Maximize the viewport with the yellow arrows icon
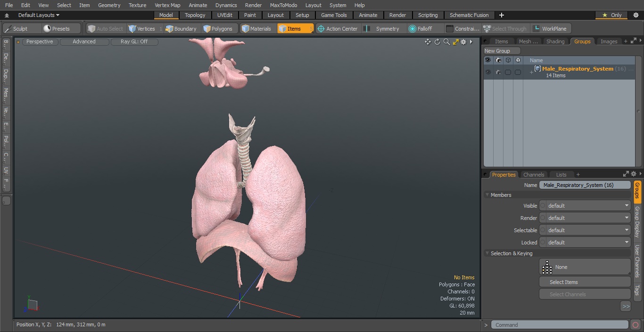The height and width of the screenshot is (332, 644). click(x=455, y=42)
